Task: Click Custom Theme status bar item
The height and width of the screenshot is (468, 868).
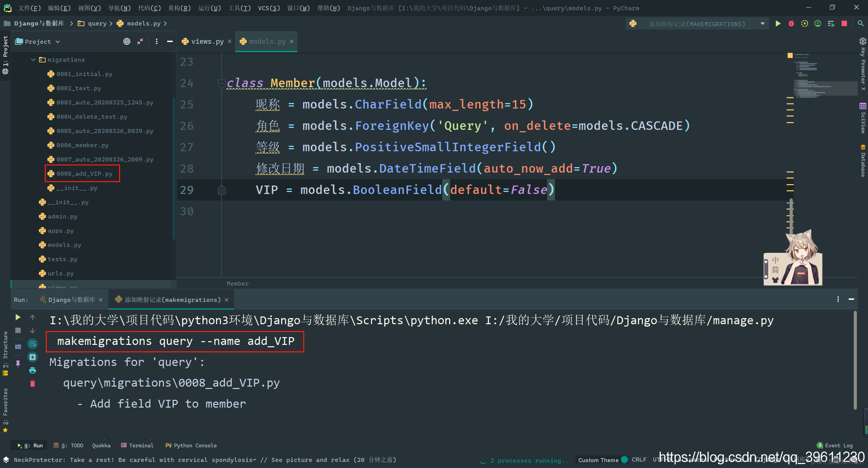Action: point(603,460)
